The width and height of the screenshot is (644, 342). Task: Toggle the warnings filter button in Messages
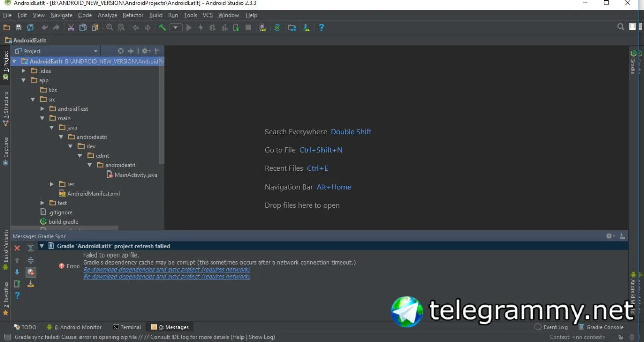coord(31,272)
